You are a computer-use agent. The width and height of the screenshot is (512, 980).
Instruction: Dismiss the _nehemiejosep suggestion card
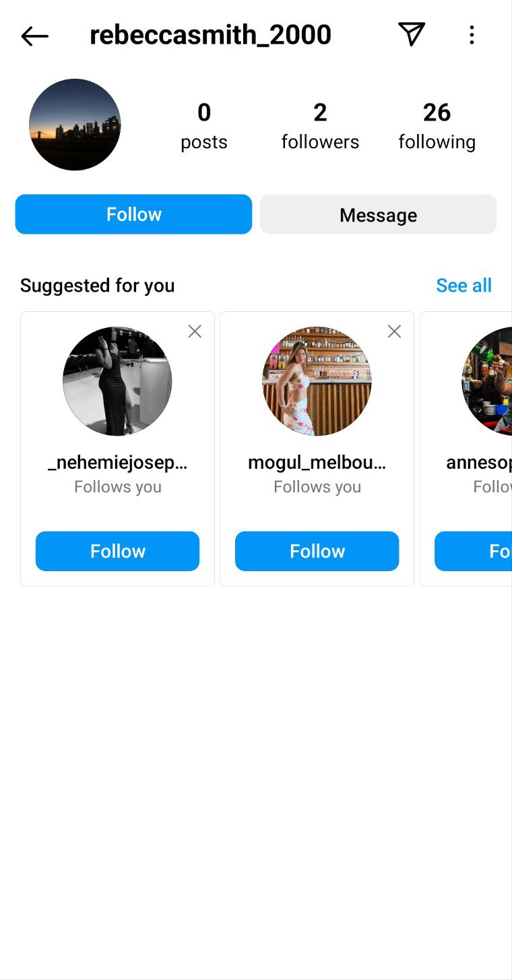point(195,331)
